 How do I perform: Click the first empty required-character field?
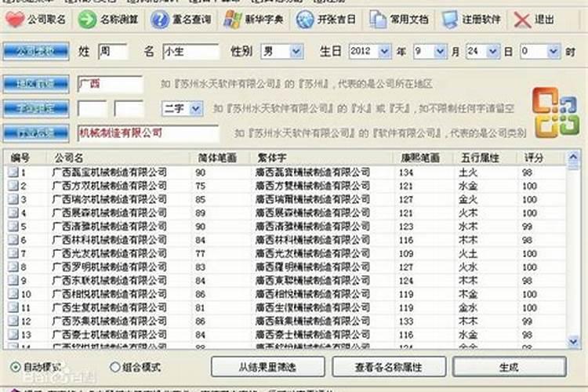pyautogui.click(x=92, y=109)
